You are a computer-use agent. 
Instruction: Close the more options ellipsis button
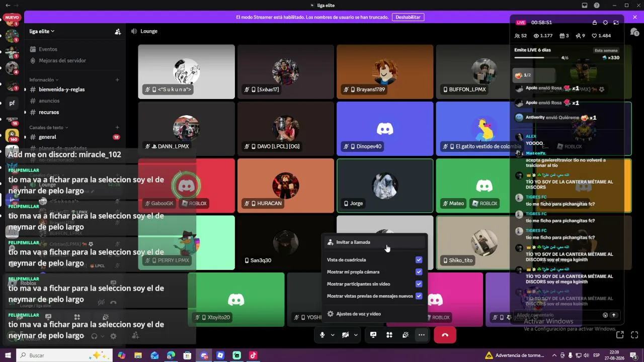click(x=422, y=335)
